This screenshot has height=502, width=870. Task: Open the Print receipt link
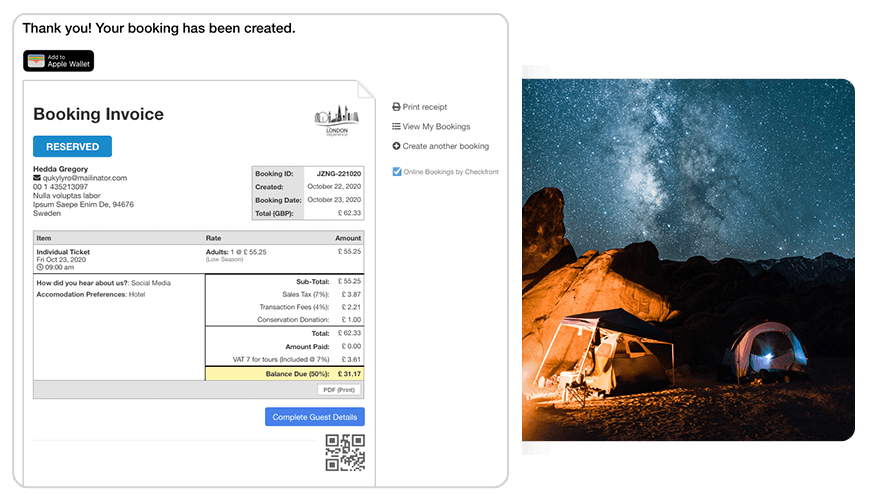424,107
